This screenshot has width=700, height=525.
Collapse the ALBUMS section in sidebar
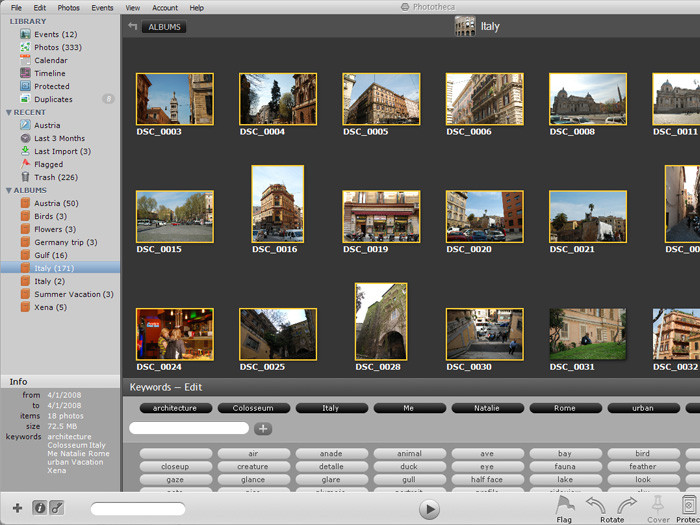click(5, 190)
